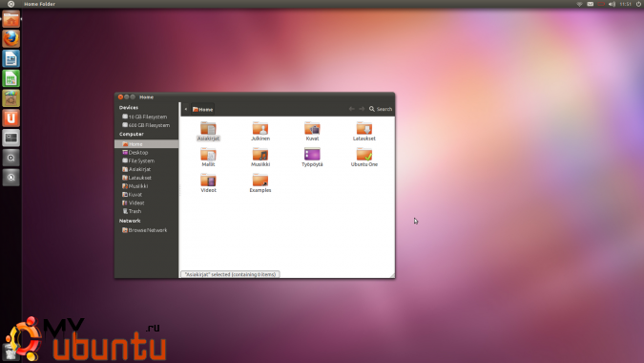Click the path bar scroll-left arrow
This screenshot has height=363, width=644.
tap(186, 109)
